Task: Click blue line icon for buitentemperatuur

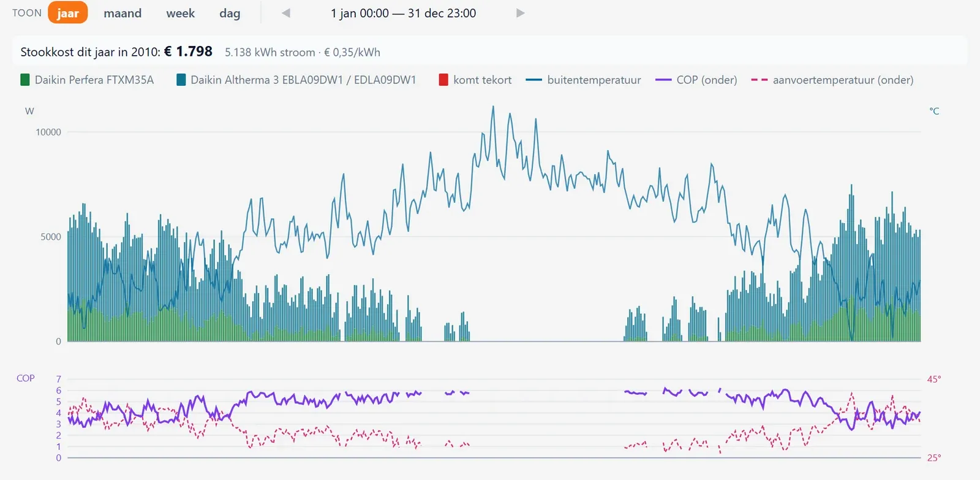Action: (x=534, y=80)
